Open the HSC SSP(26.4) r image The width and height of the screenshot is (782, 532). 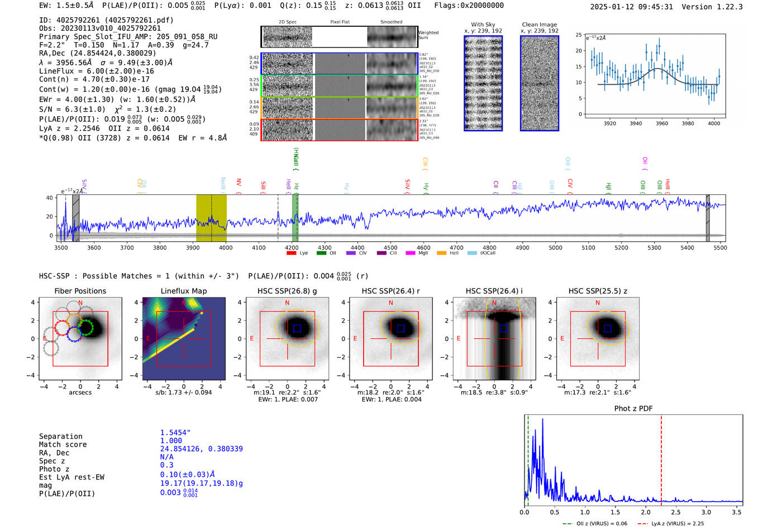391,339
